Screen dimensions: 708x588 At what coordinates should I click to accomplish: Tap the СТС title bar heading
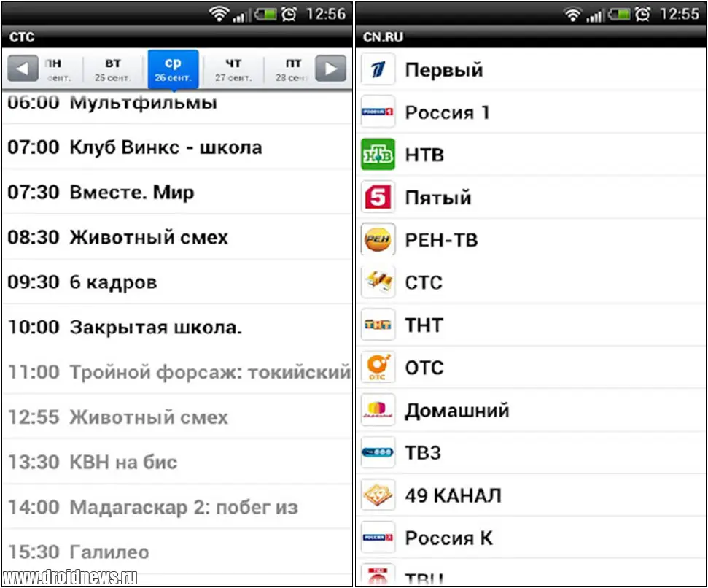(x=22, y=36)
